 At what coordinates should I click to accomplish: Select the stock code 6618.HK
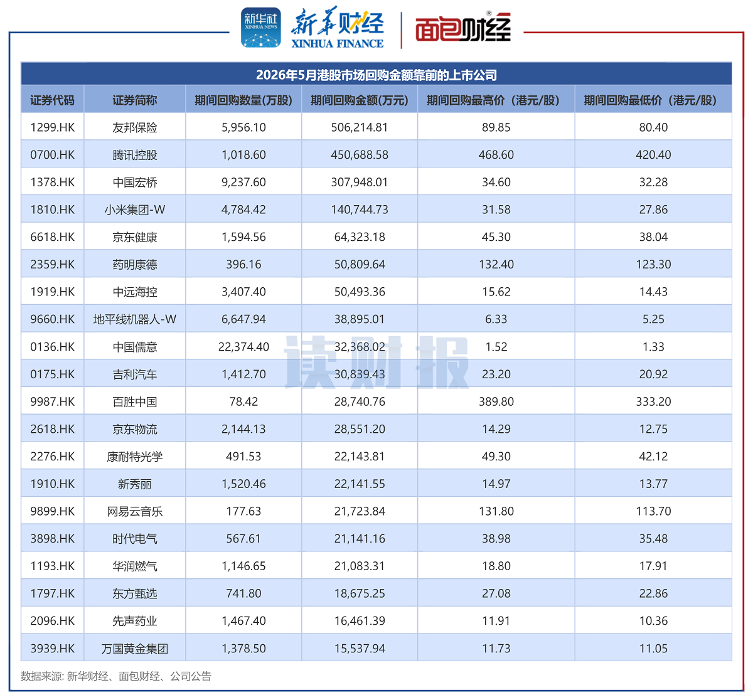(x=53, y=237)
